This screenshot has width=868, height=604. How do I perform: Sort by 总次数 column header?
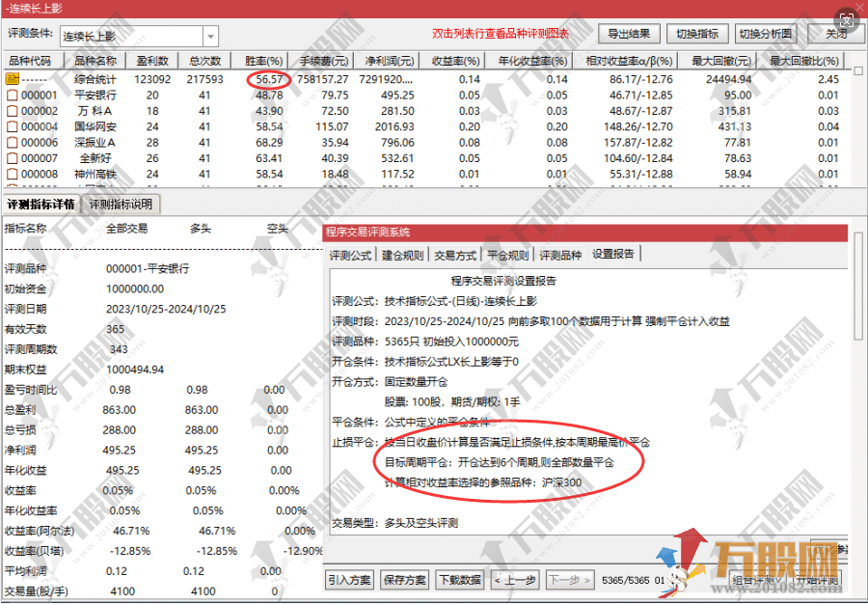pos(204,61)
